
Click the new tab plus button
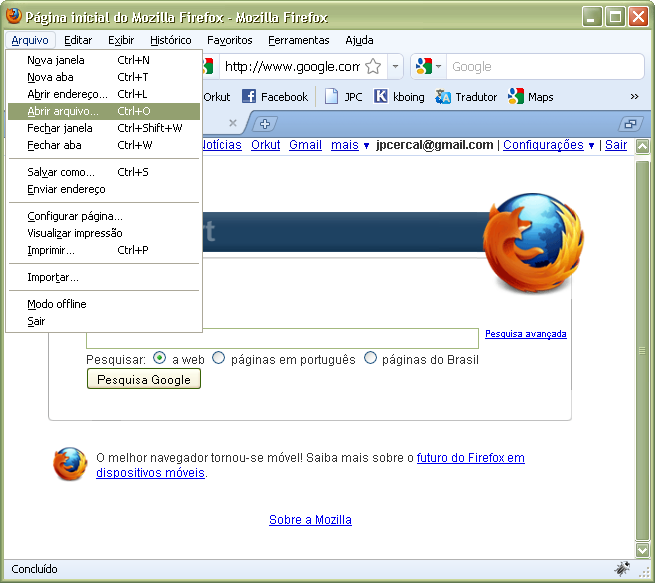tap(265, 124)
